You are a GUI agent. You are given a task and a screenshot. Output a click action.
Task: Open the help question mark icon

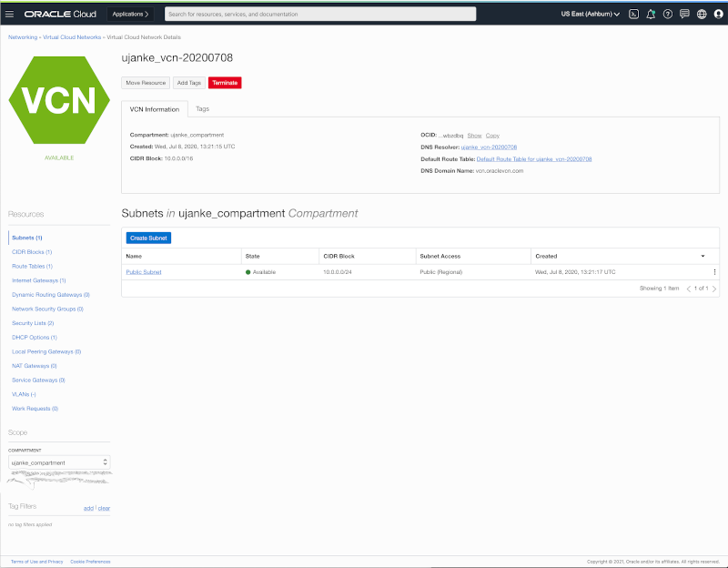[x=668, y=14]
